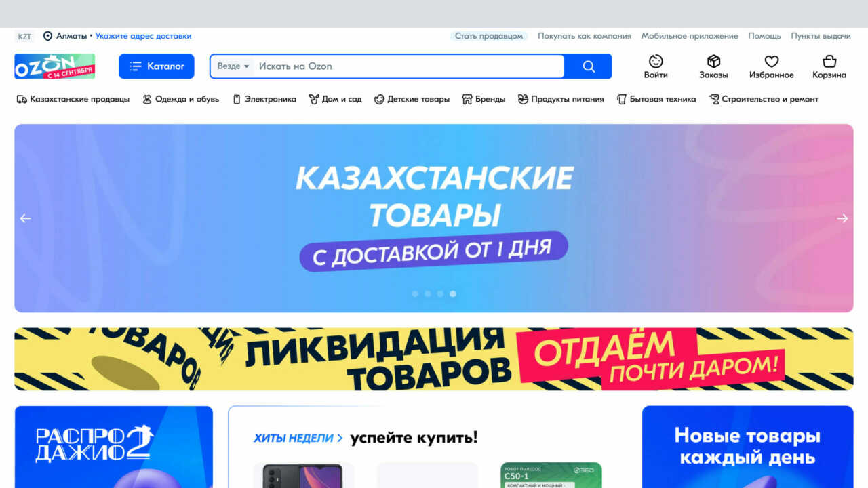868x488 pixels.
Task: Expand the Везде search scope dropdown
Action: click(x=233, y=66)
